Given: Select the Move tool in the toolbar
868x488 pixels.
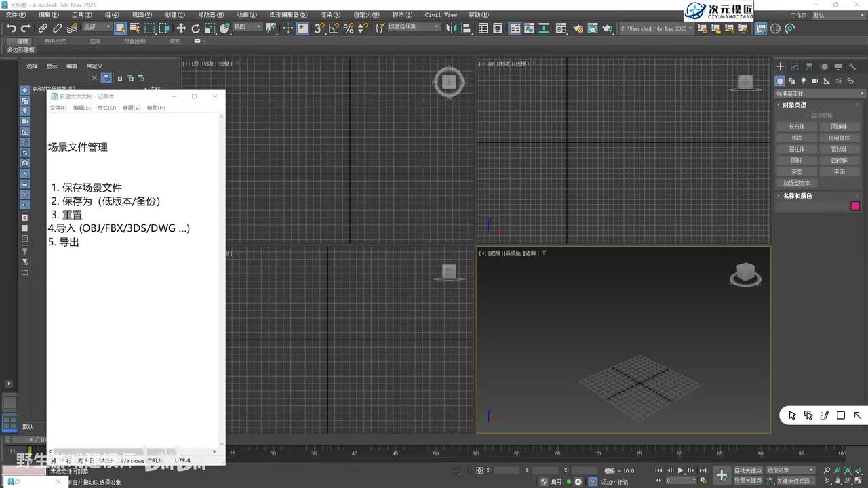Looking at the screenshot, I should click(x=181, y=28).
